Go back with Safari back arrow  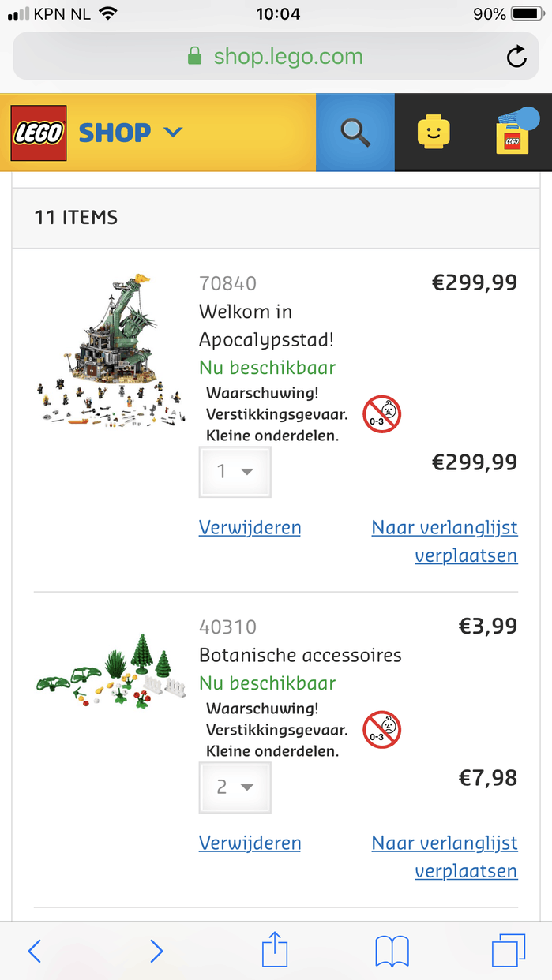point(35,950)
